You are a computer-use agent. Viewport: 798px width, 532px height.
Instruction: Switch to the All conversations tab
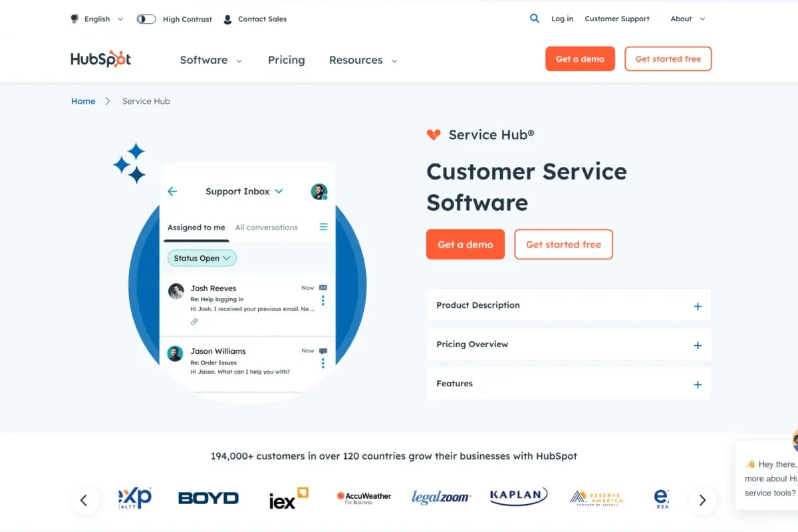[266, 227]
